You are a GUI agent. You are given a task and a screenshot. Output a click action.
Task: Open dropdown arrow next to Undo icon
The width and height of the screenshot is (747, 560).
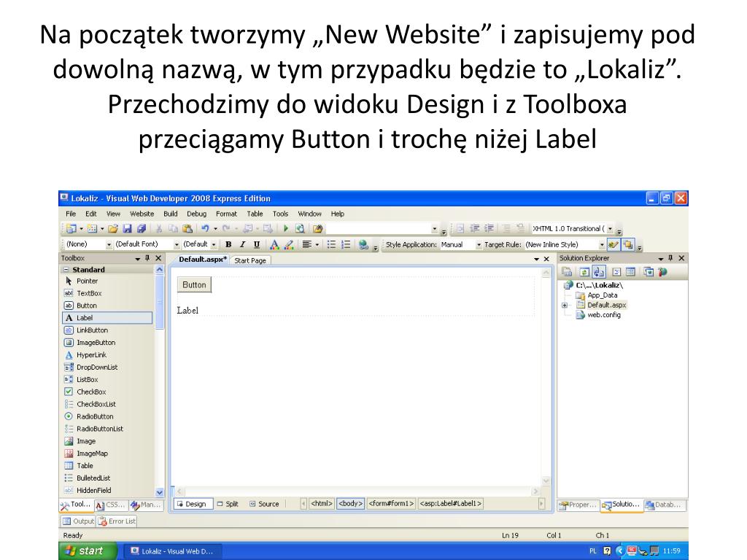[216, 229]
